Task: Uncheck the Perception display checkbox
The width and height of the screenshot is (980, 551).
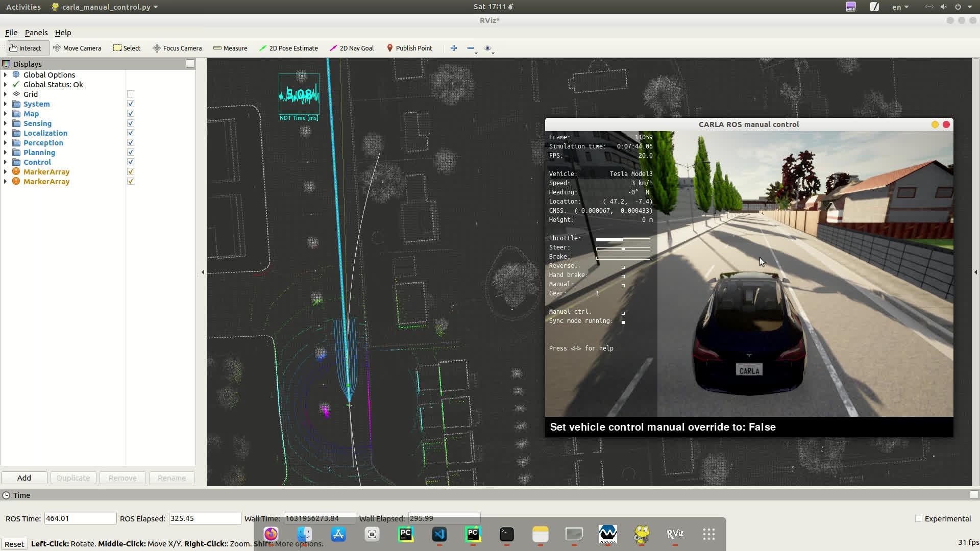Action: [131, 143]
